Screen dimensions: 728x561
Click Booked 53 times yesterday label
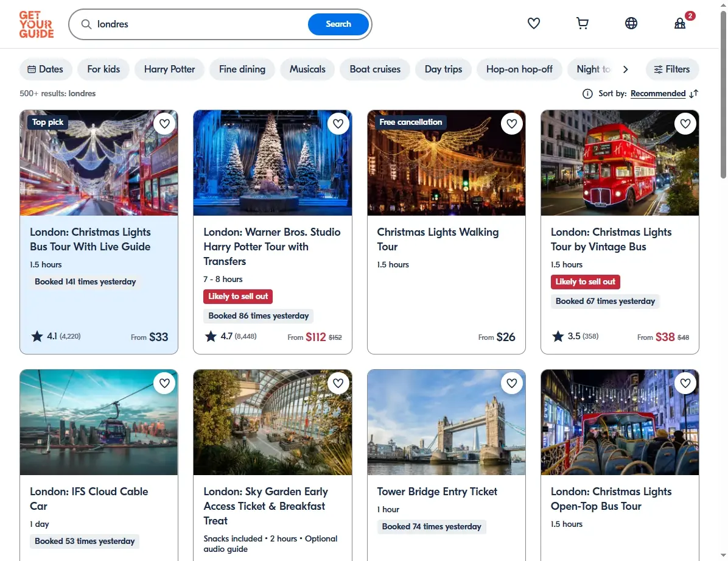[85, 541]
